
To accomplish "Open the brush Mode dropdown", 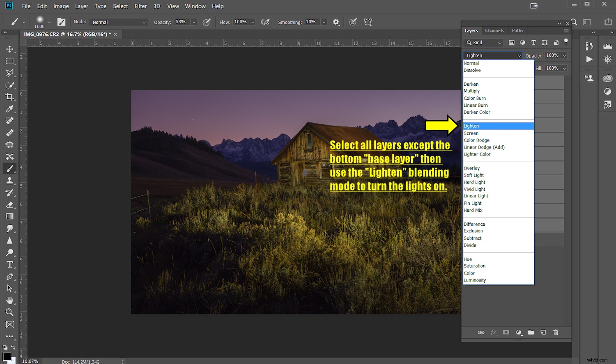I will [x=118, y=22].
